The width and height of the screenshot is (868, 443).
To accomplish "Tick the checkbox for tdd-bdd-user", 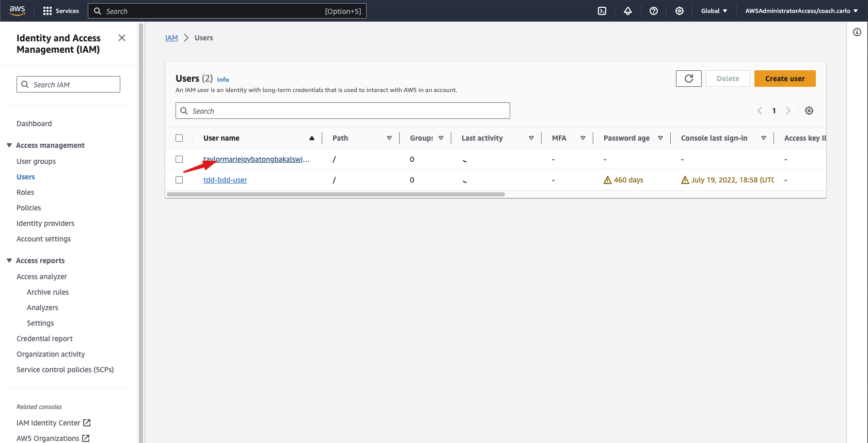I will pyautogui.click(x=179, y=180).
